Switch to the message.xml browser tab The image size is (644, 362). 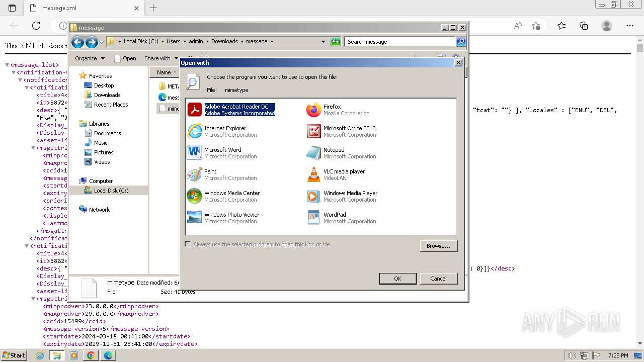(x=84, y=8)
